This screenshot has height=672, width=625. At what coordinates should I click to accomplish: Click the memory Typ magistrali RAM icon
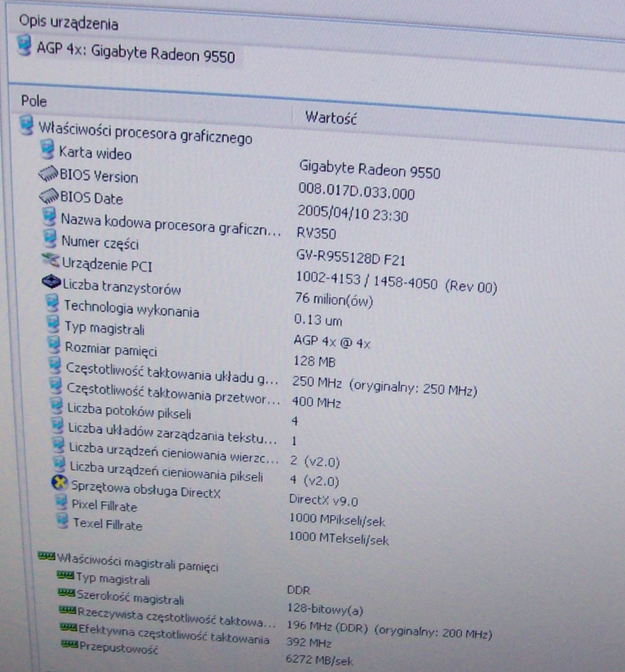click(65, 574)
